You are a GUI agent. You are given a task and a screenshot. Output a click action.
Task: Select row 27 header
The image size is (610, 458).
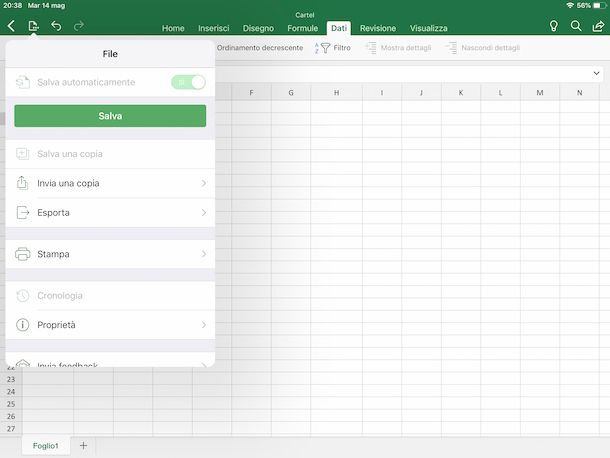click(11, 428)
